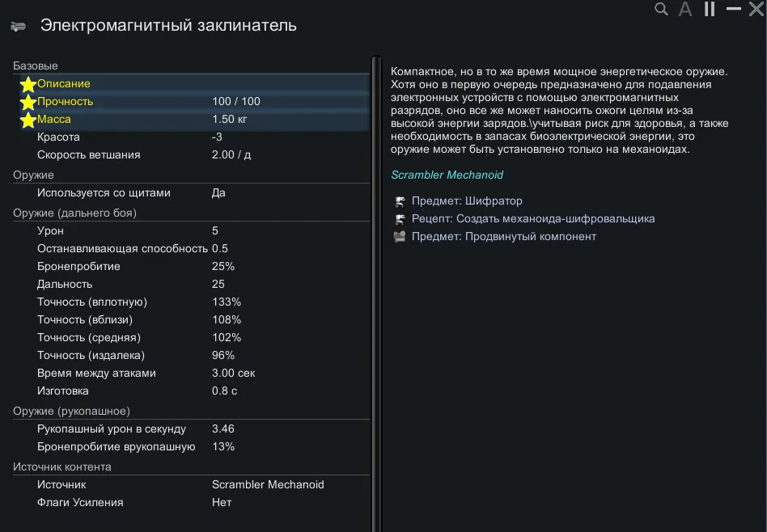Click the Шифратор item icon
This screenshot has width=767, height=532.
coord(399,201)
